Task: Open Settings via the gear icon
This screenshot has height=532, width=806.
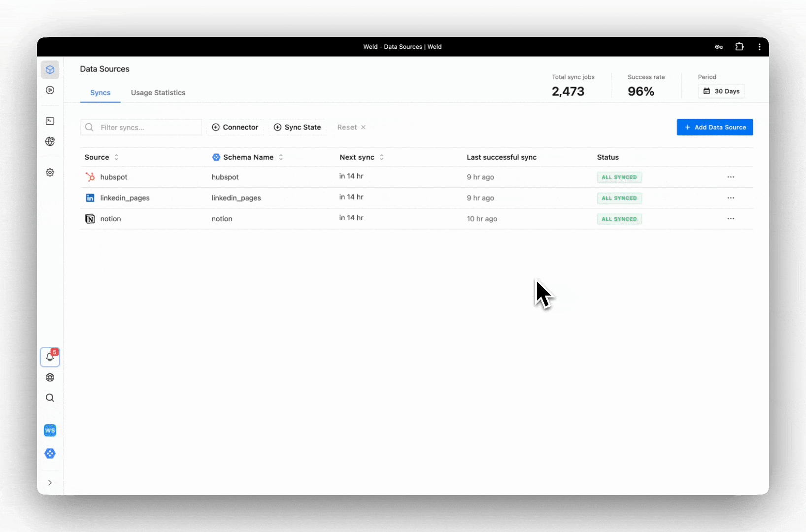Action: tap(50, 172)
